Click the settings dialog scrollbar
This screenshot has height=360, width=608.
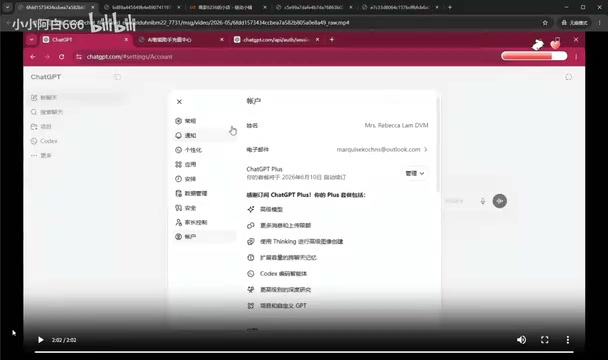tap(438, 144)
